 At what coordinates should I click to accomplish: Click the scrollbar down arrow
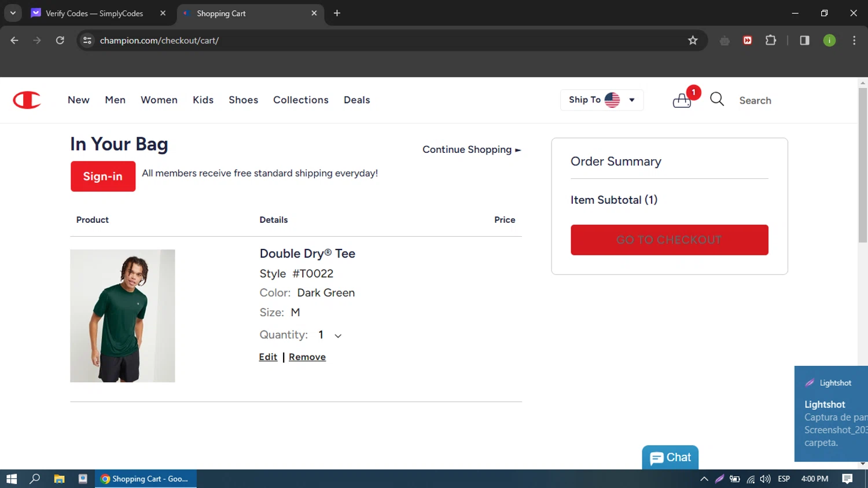(x=863, y=464)
